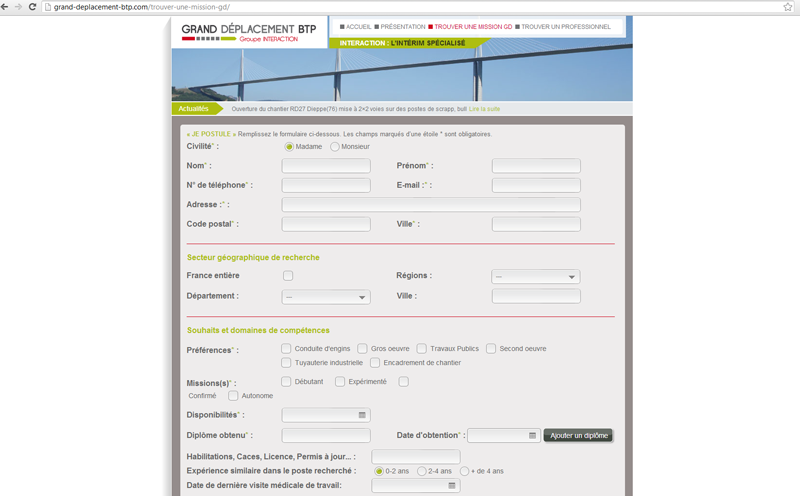Reload the page with the refresh icon

[x=32, y=7]
